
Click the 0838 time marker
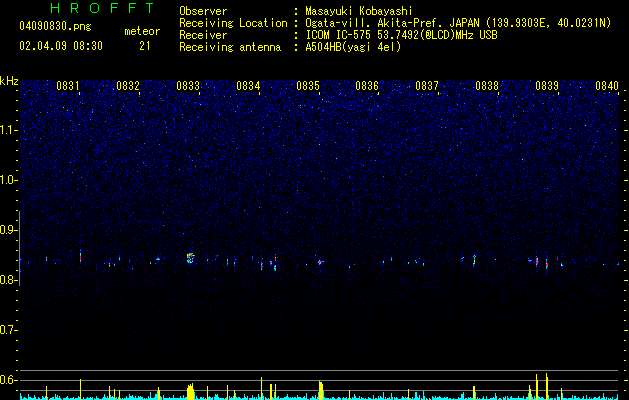487,86
